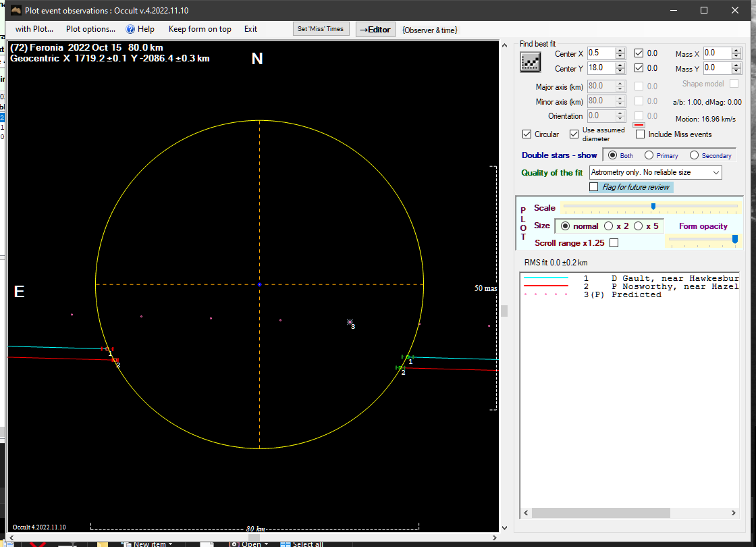
Task: Click the 50 mas scale label
Action: point(485,288)
